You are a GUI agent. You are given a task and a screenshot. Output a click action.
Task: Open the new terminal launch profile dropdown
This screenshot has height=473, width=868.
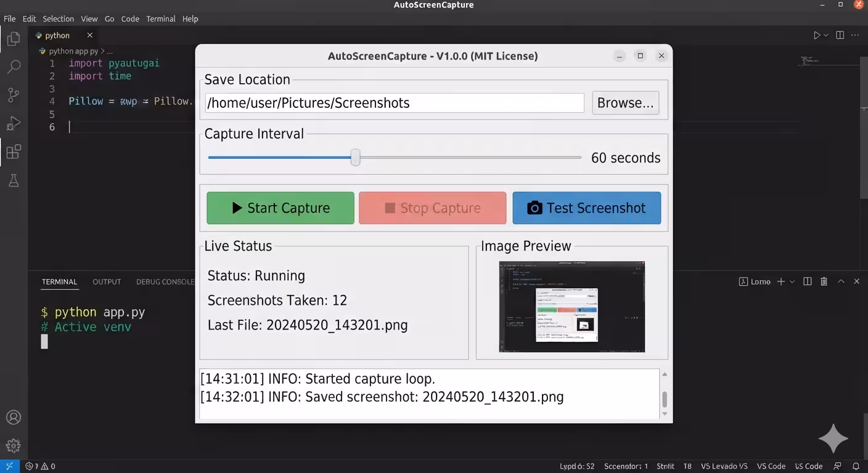[792, 281]
